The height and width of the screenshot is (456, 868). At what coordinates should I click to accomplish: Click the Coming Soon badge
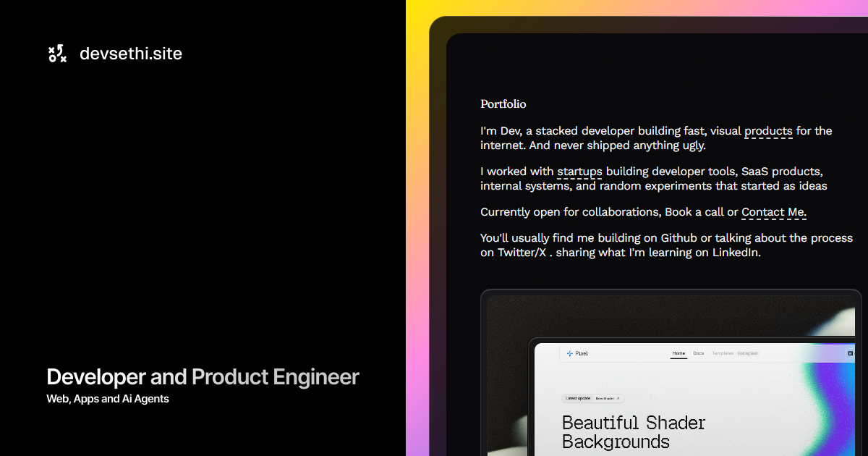pyautogui.click(x=748, y=353)
